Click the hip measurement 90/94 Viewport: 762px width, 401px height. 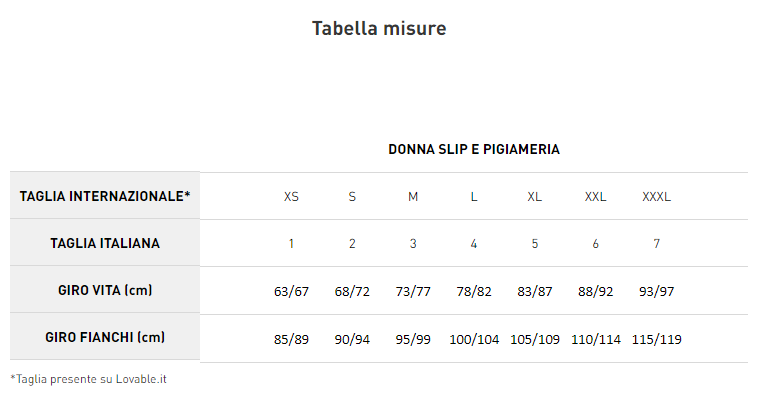point(352,340)
